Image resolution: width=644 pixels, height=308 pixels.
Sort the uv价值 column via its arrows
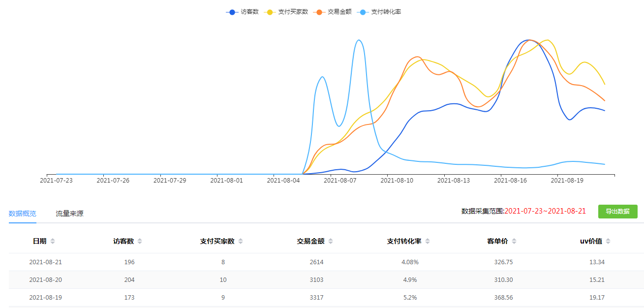(x=608, y=241)
